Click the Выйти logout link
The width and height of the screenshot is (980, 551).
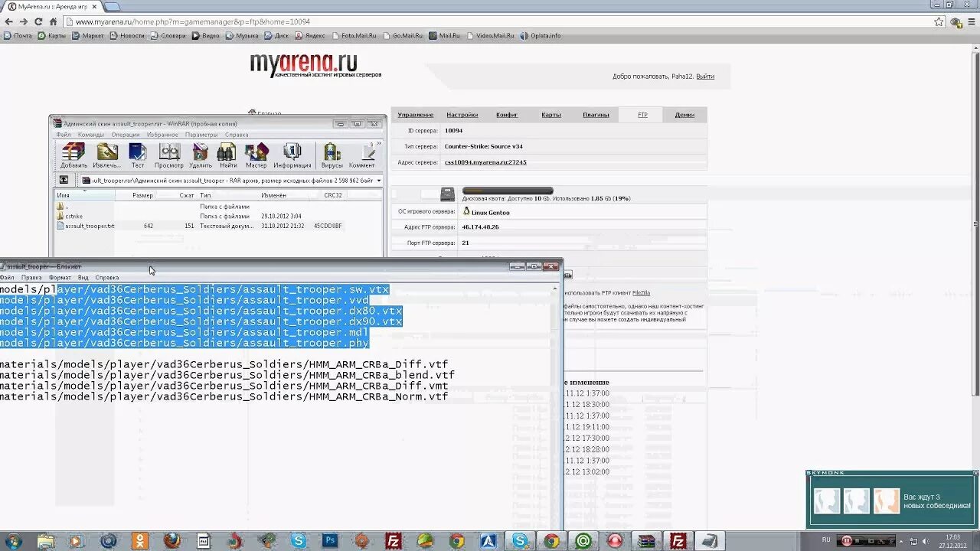tap(705, 77)
